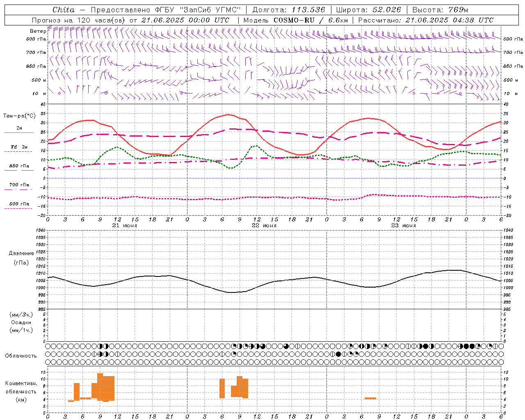Viewport: 525px width, 420px height.
Task: Click the '21 июня' date label
Action: point(125,226)
